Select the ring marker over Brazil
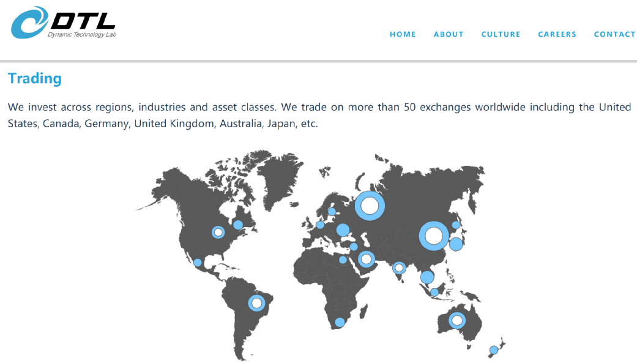Image resolution: width=637 pixels, height=364 pixels. [x=256, y=303]
